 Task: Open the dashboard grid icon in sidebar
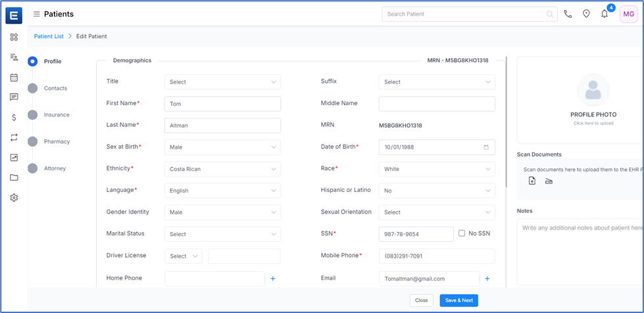click(14, 37)
